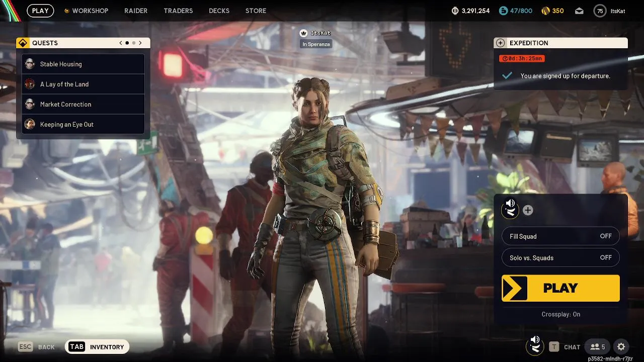Click the expedition countdown timer badge
This screenshot has width=644, height=362.
click(x=522, y=58)
